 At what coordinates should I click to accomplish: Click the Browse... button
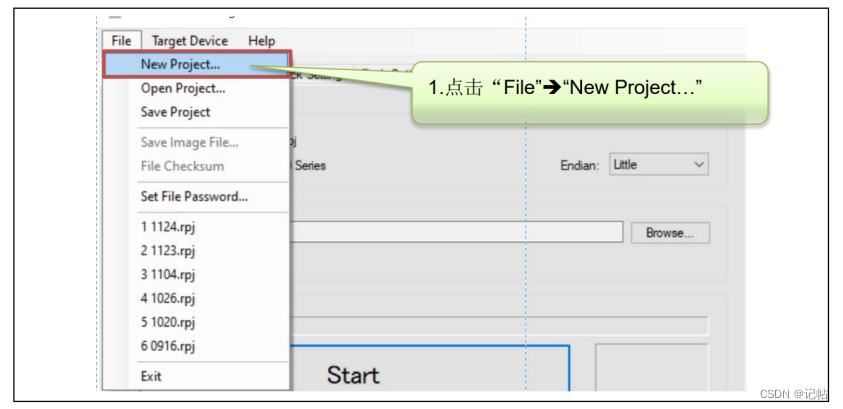point(669,233)
